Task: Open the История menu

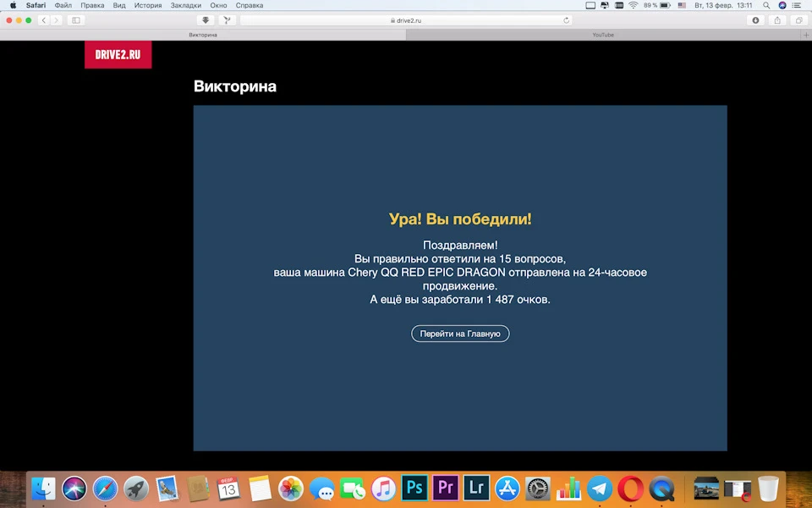Action: [x=147, y=5]
